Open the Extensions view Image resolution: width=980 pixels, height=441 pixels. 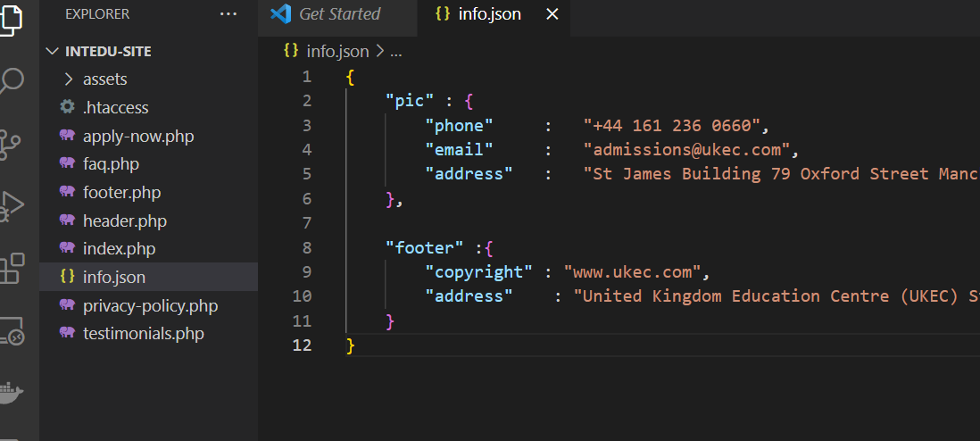pyautogui.click(x=11, y=268)
